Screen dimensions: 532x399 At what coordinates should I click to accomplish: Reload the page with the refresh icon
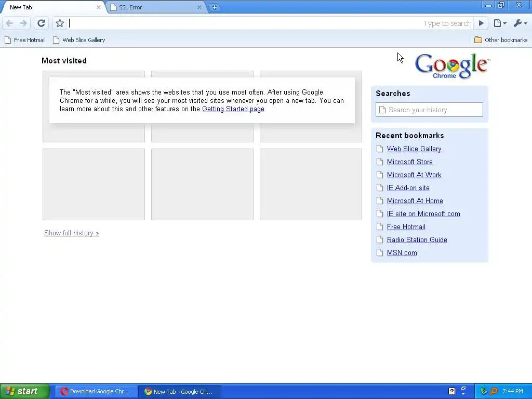[x=41, y=23]
